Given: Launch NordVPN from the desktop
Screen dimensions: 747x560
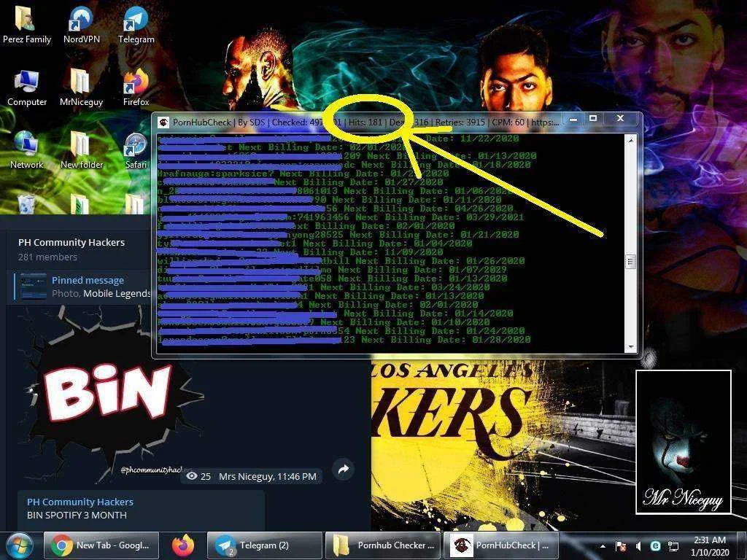Looking at the screenshot, I should click(81, 24).
